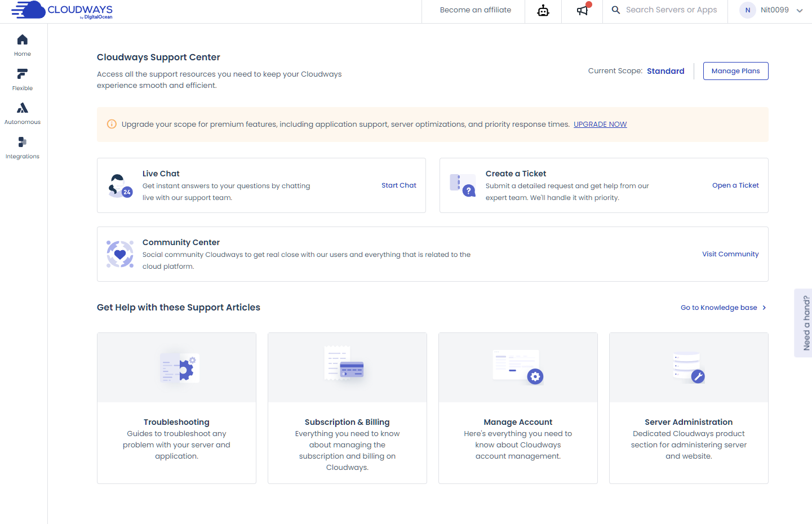The width and height of the screenshot is (812, 524).
Task: Open the announcements megaphone icon
Action: coord(583,10)
